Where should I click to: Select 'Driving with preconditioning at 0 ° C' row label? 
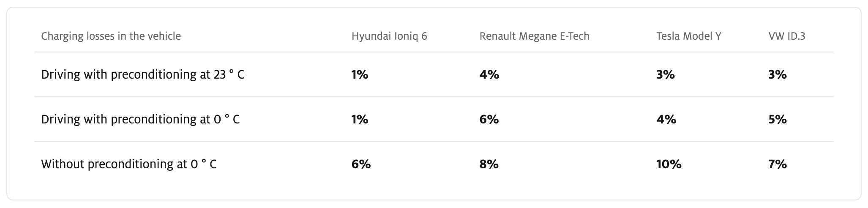tap(140, 120)
